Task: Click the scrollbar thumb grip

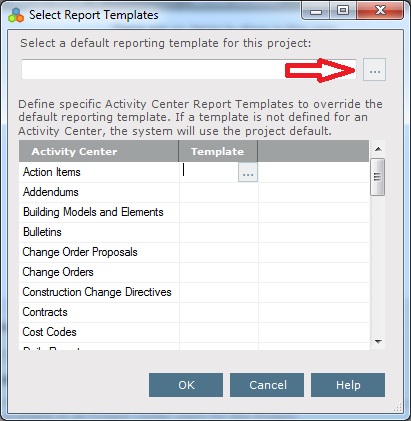Action: 378,177
